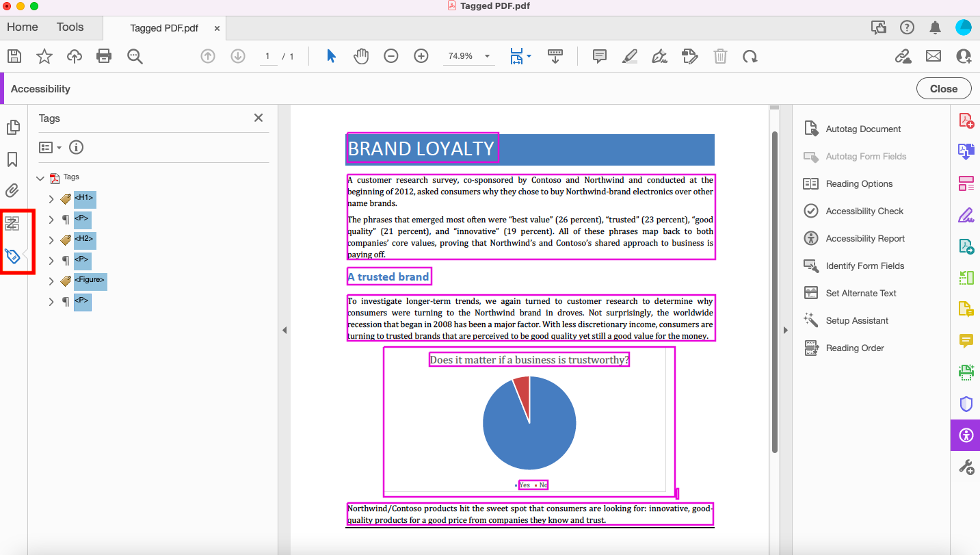
Task: Run Accessibility Check in the right pane
Action: (863, 211)
